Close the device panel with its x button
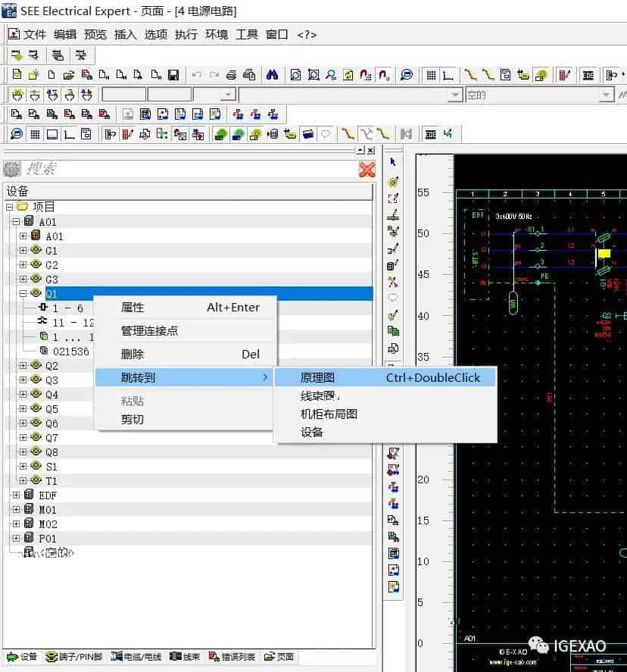 [x=371, y=150]
